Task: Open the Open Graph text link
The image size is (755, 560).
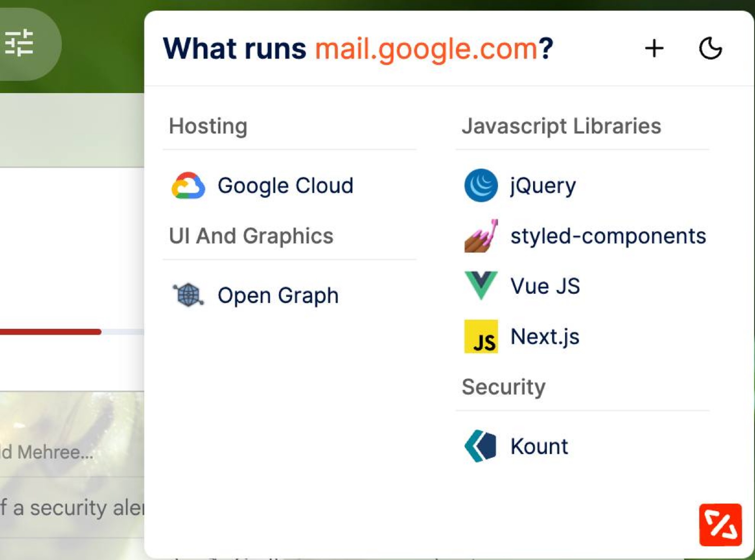Action: pyautogui.click(x=278, y=295)
